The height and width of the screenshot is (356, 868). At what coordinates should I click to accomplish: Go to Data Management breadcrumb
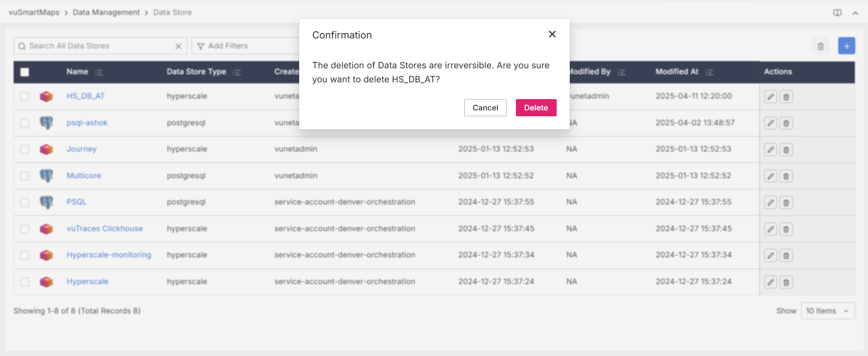coord(106,12)
